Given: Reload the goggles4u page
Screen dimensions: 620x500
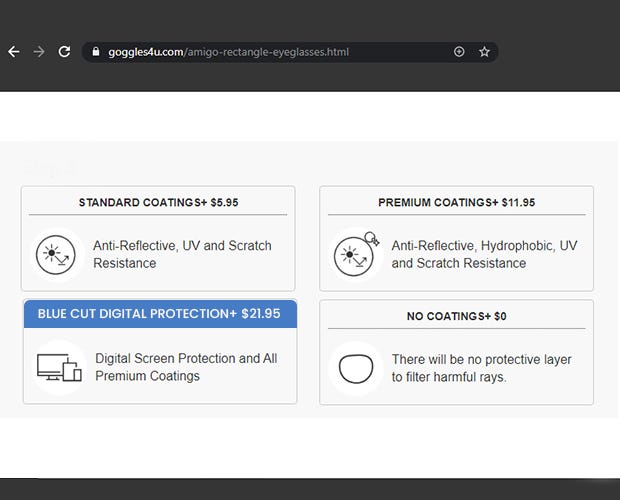Looking at the screenshot, I should click(x=64, y=52).
